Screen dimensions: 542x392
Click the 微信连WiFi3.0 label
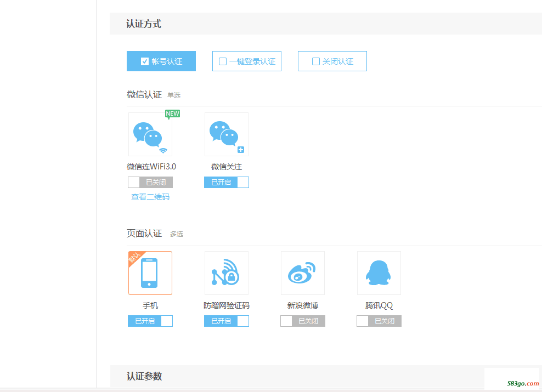(x=151, y=167)
